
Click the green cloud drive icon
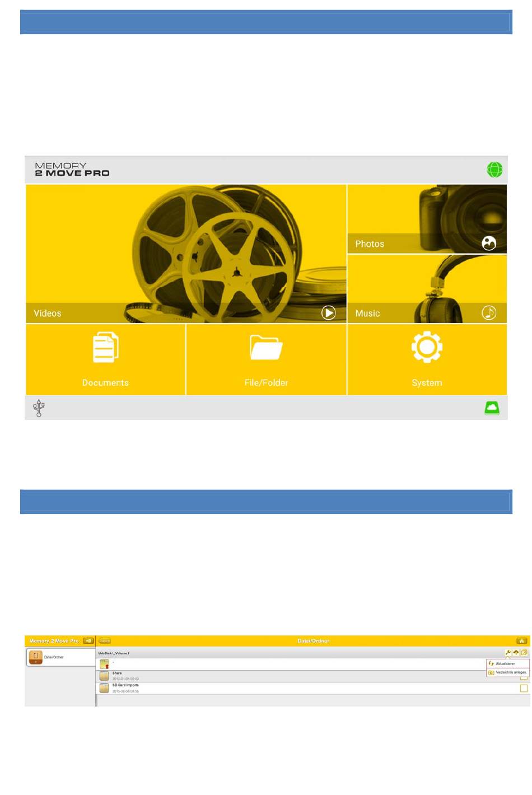pos(492,408)
